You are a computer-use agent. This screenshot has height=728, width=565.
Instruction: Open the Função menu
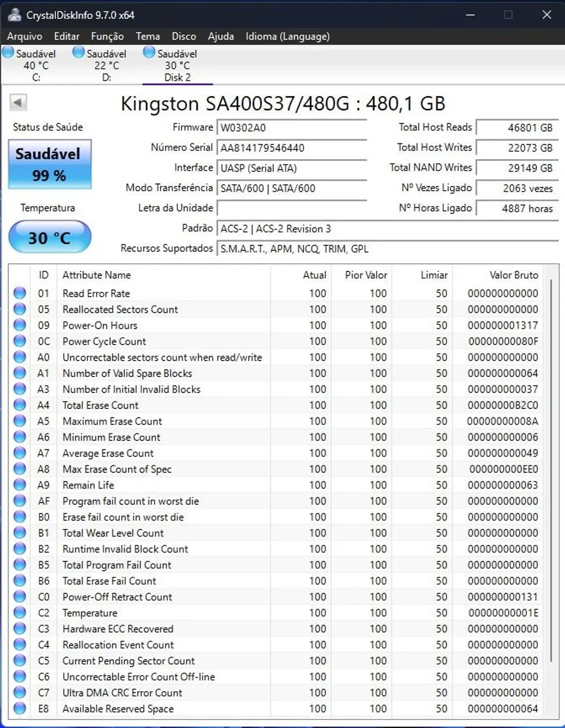click(107, 36)
